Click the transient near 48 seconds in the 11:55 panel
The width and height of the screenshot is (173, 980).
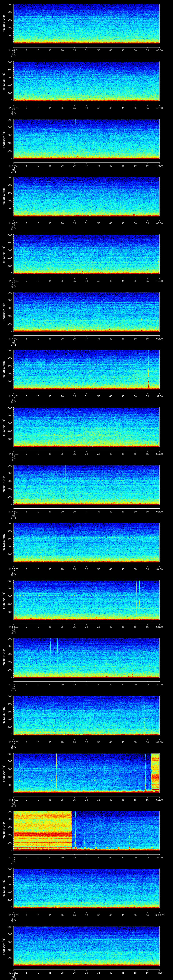[132, 658]
